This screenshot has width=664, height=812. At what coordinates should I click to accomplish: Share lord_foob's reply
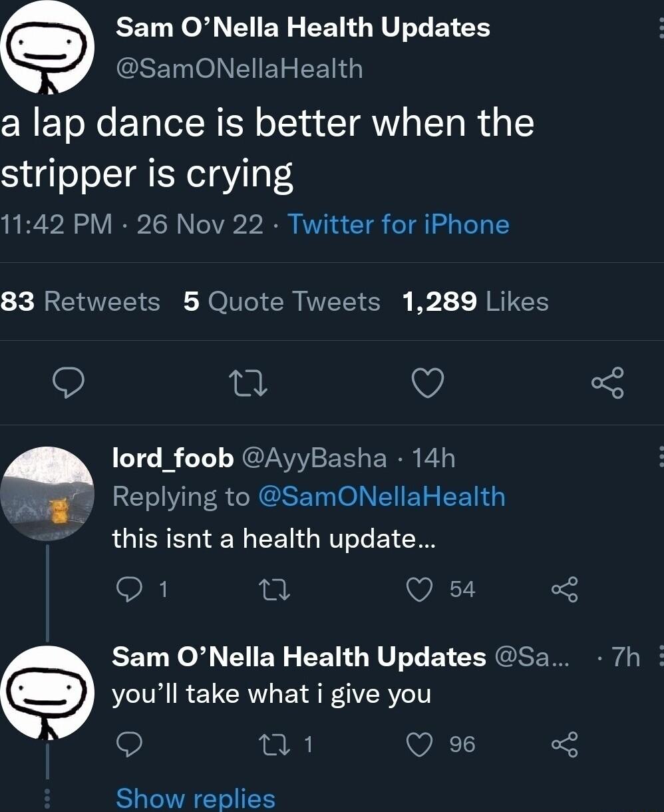(x=565, y=589)
